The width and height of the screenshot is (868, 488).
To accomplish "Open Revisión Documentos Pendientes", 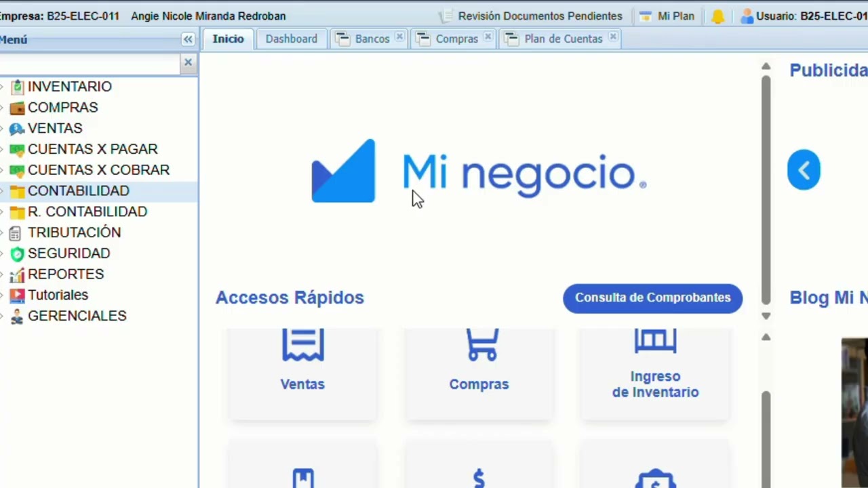I will 531,16.
